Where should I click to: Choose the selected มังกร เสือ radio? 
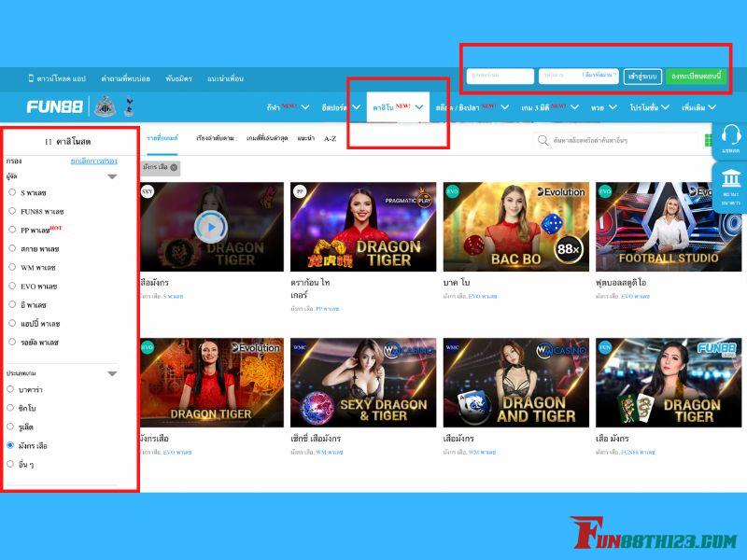[10, 445]
